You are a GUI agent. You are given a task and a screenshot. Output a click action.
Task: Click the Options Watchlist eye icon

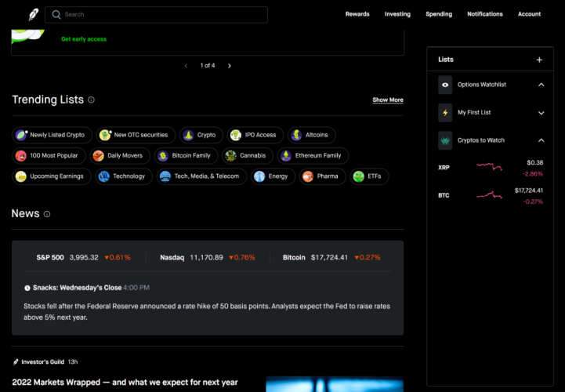pyautogui.click(x=445, y=85)
